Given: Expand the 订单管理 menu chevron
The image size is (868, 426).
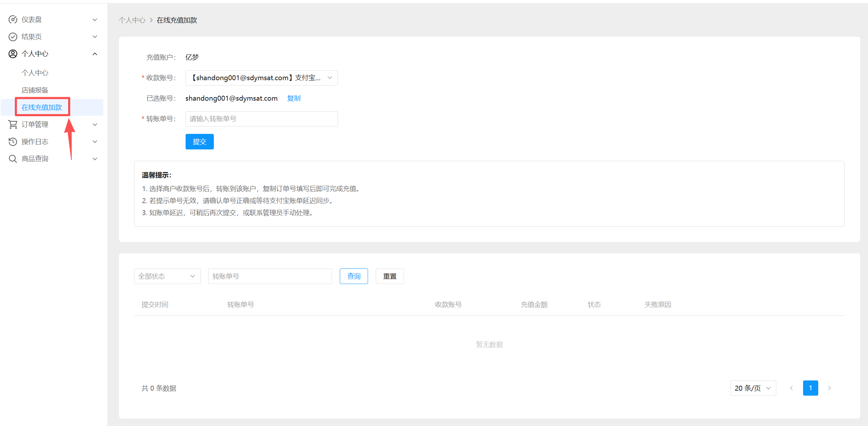Looking at the screenshot, I should coord(95,124).
